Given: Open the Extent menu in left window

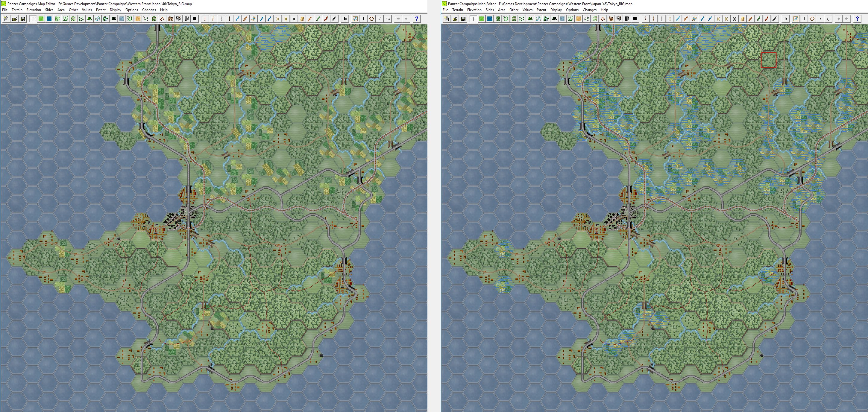Looking at the screenshot, I should pyautogui.click(x=101, y=10).
